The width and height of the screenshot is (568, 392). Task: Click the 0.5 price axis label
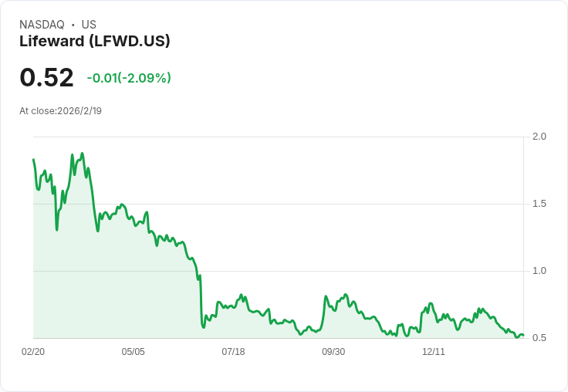[x=539, y=338]
